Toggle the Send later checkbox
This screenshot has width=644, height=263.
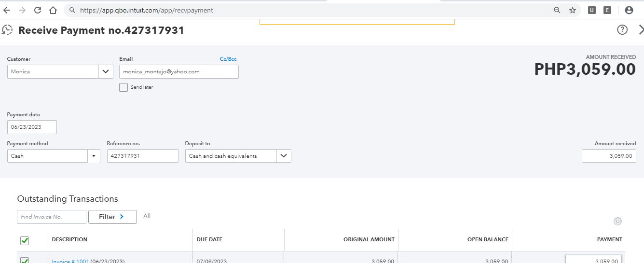[x=123, y=87]
